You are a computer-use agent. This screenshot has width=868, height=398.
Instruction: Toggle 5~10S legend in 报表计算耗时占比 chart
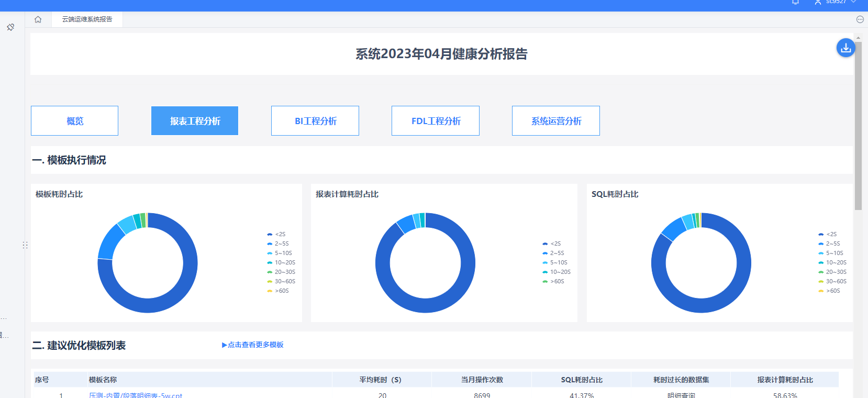pos(555,262)
